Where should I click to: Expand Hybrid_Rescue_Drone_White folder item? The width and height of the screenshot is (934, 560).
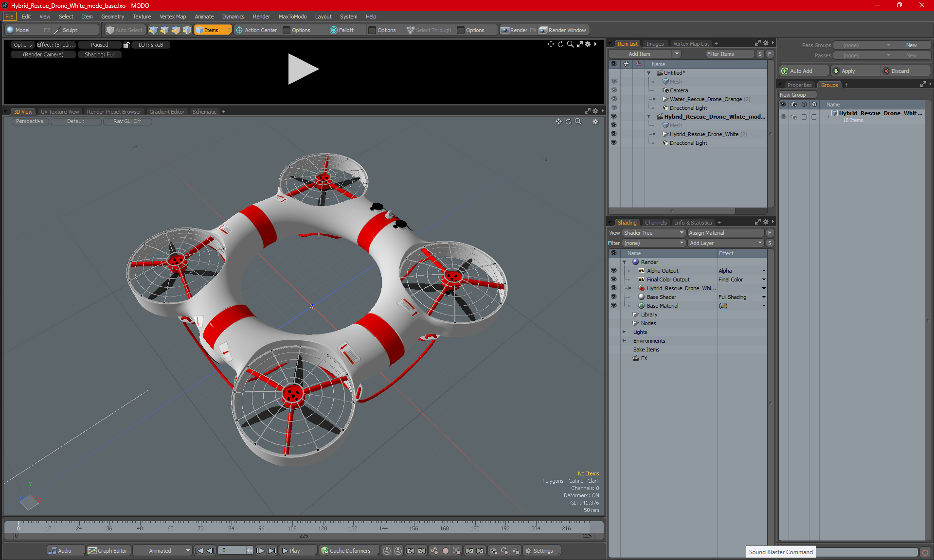654,134
